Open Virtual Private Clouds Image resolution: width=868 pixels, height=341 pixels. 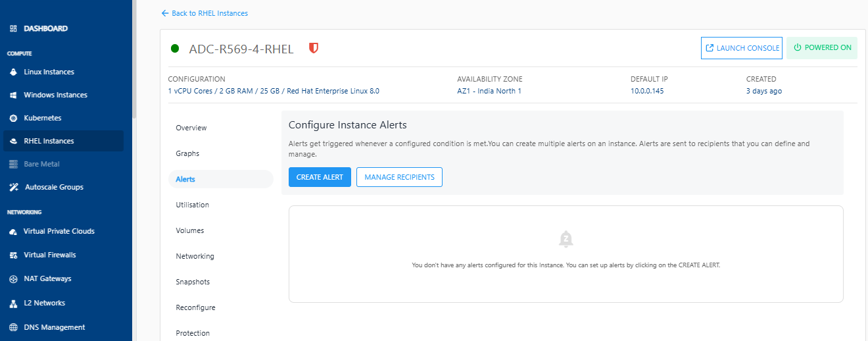point(59,232)
